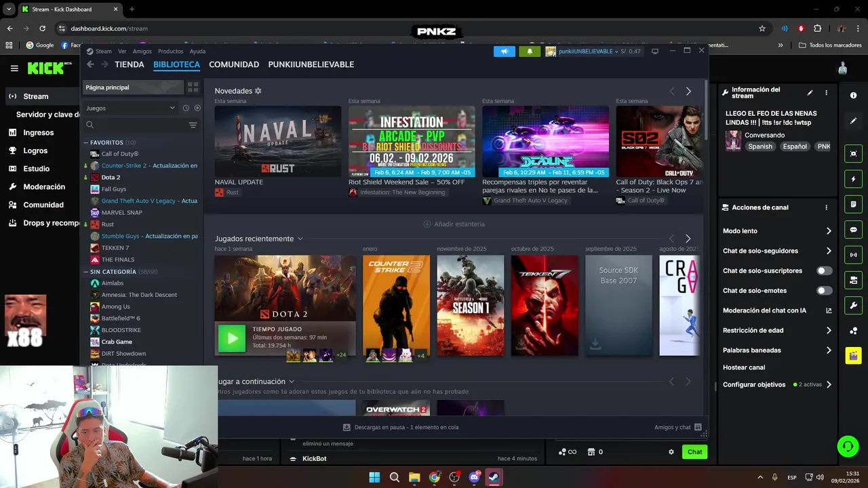Open the Kick hamburger menu
This screenshot has height=488, width=868.
pos(14,68)
